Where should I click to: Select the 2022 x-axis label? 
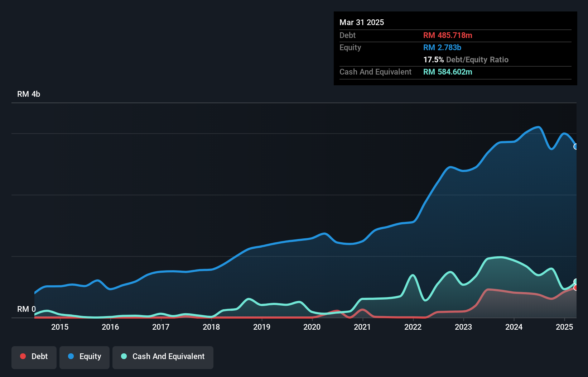(x=413, y=327)
